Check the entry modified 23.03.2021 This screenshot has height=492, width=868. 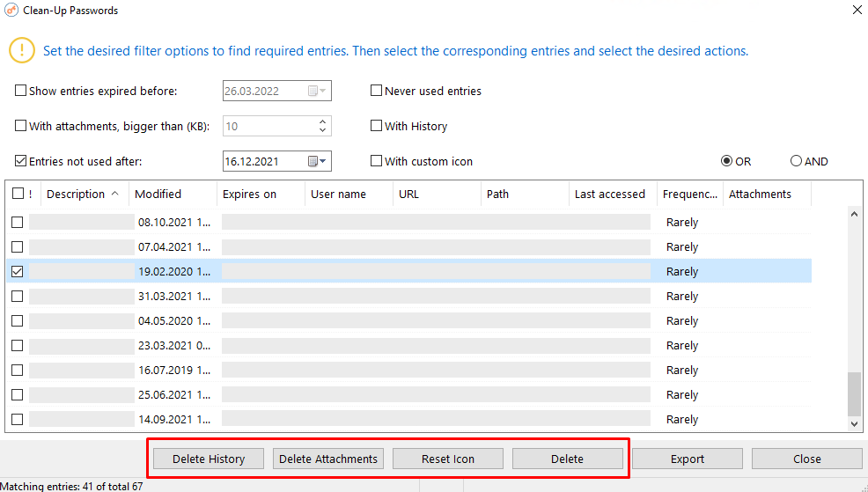17,345
